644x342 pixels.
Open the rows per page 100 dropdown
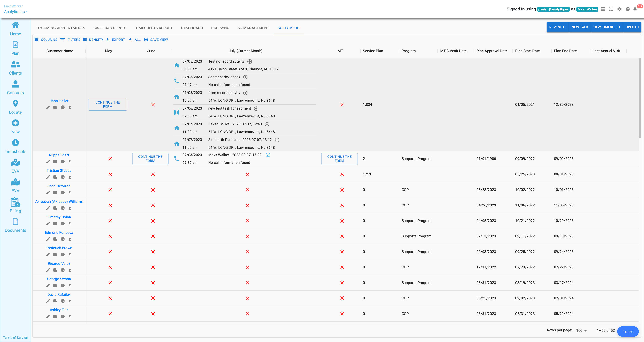pos(581,331)
